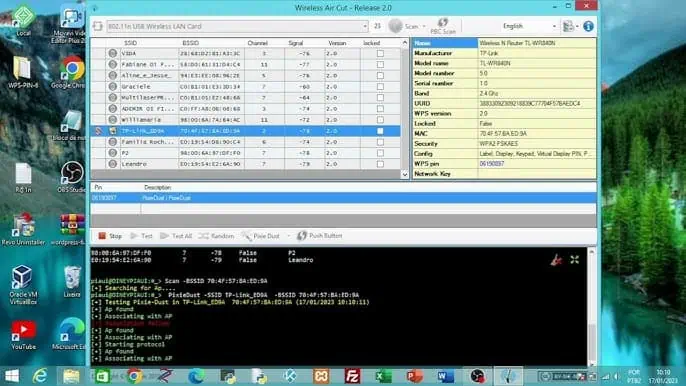
Task: Click the network icon beside SSID VIDA
Action: point(112,53)
